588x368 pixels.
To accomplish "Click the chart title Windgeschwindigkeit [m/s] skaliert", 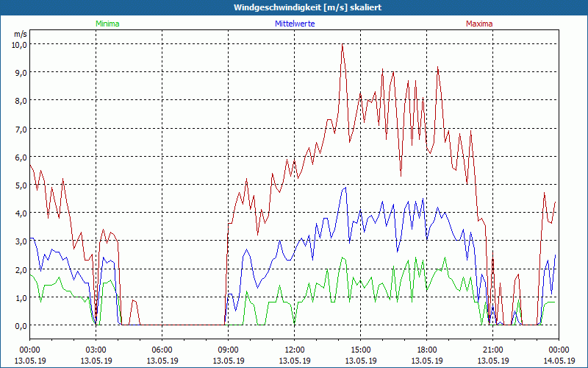I will [307, 7].
